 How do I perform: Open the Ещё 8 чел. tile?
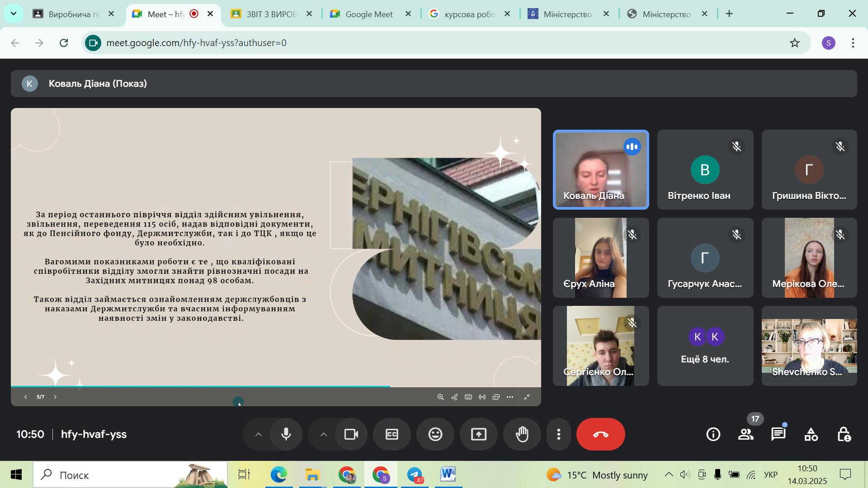point(705,346)
